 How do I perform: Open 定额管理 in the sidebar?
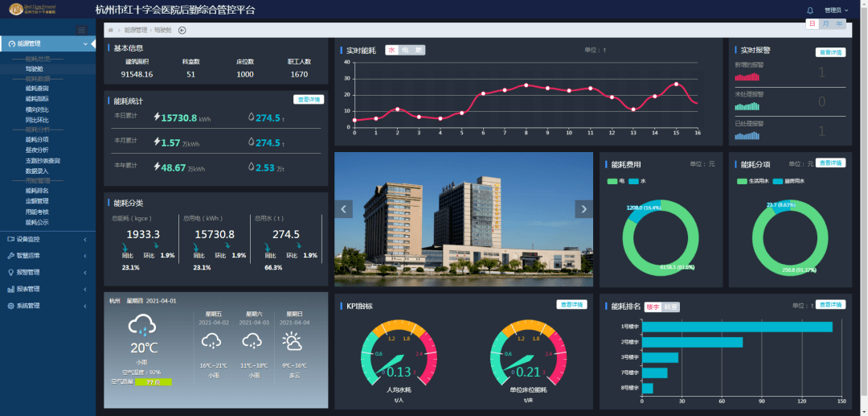(x=37, y=201)
